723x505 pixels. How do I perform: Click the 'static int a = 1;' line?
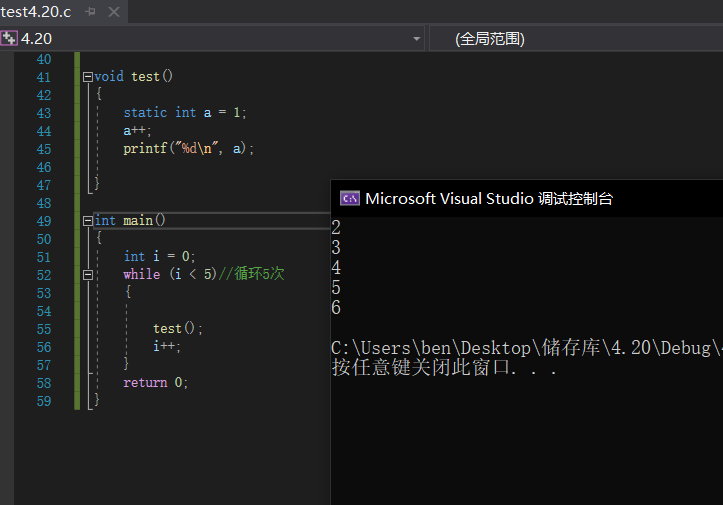click(x=185, y=113)
